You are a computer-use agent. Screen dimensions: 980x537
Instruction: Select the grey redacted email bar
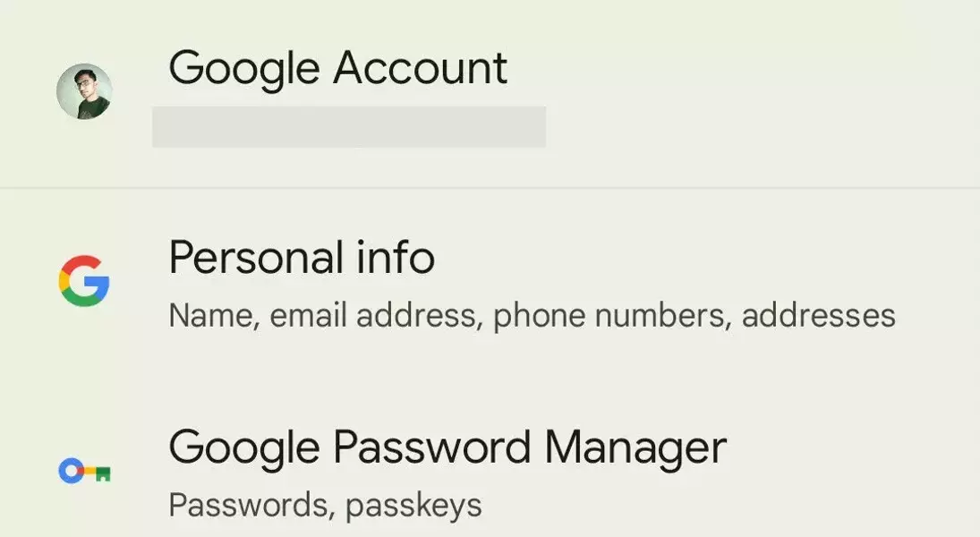pyautogui.click(x=349, y=127)
